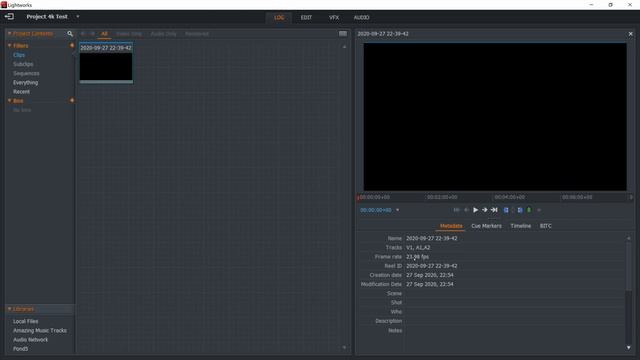Show the Video Only tab
The height and width of the screenshot is (360, 640).
click(129, 34)
